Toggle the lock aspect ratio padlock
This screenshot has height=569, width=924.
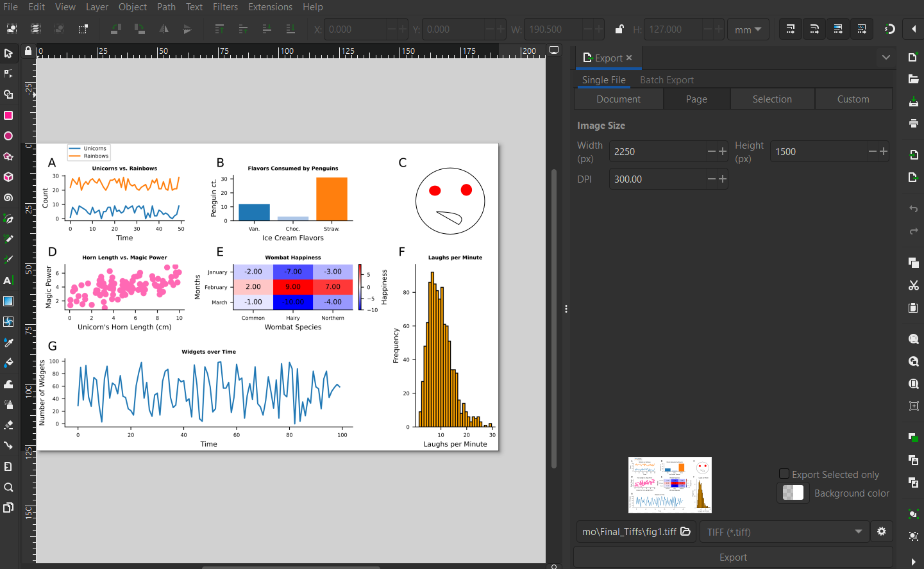(x=619, y=29)
